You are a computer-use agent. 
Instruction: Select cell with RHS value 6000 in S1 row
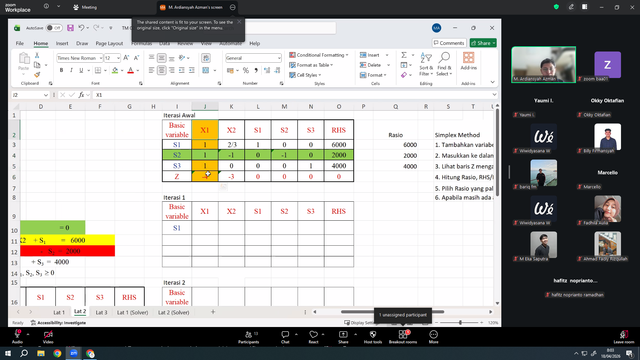[339, 144]
